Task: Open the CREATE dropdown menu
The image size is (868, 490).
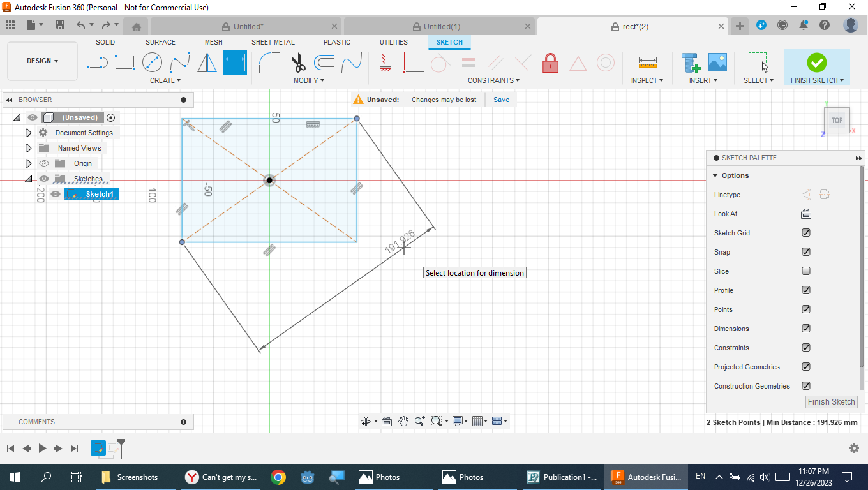Action: pyautogui.click(x=165, y=80)
